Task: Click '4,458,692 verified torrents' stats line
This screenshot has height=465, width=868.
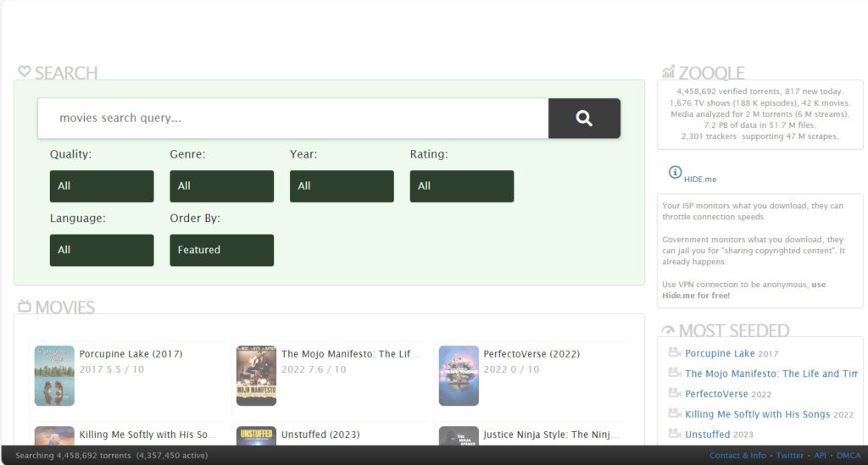Action: point(759,91)
